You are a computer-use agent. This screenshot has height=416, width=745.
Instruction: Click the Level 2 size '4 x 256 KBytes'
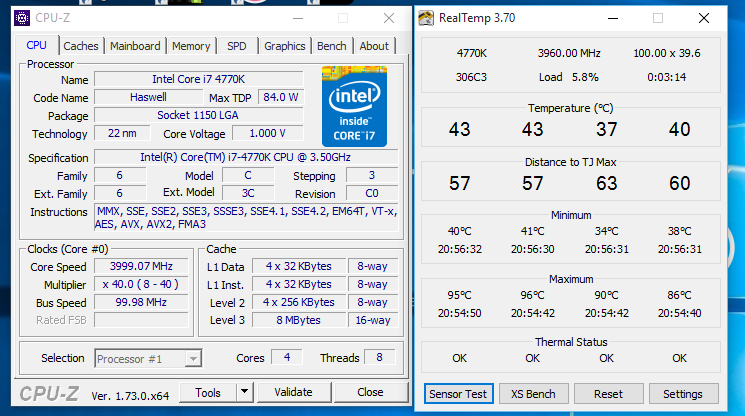(x=299, y=303)
